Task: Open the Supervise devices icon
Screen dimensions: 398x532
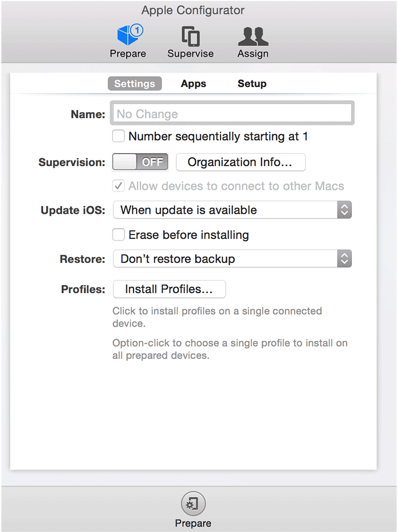Action: point(190,36)
